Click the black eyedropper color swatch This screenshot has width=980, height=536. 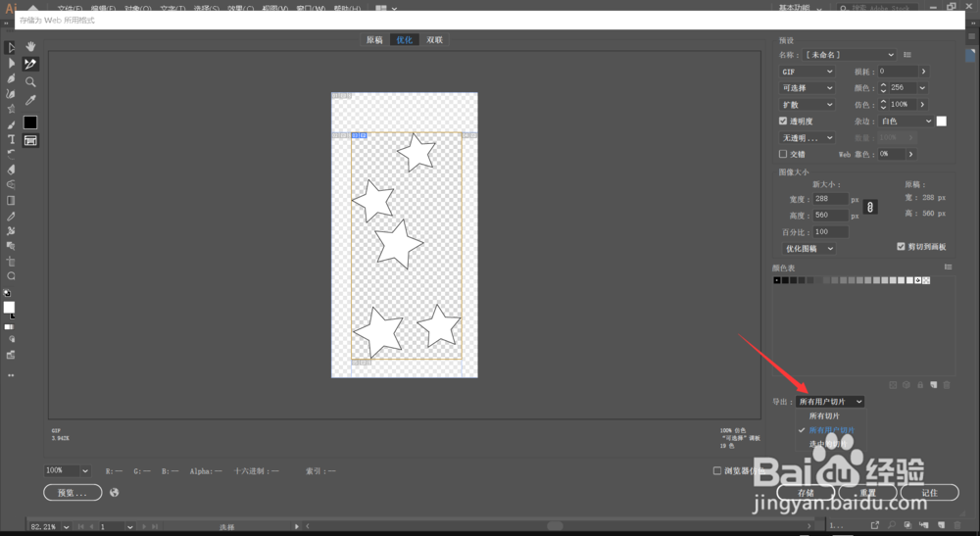(30, 122)
